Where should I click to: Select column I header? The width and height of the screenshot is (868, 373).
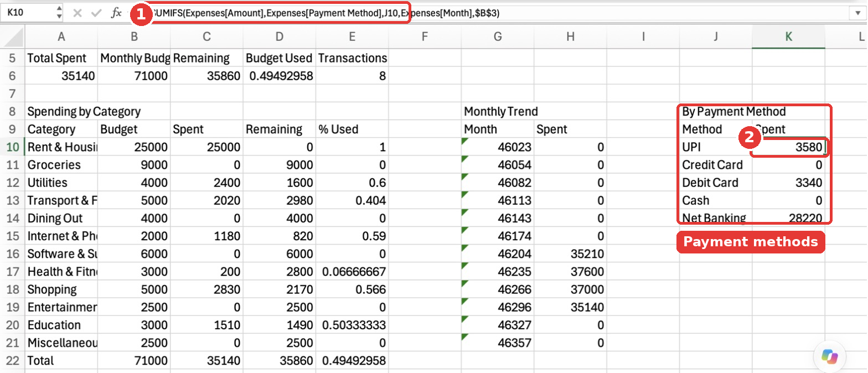coord(643,37)
